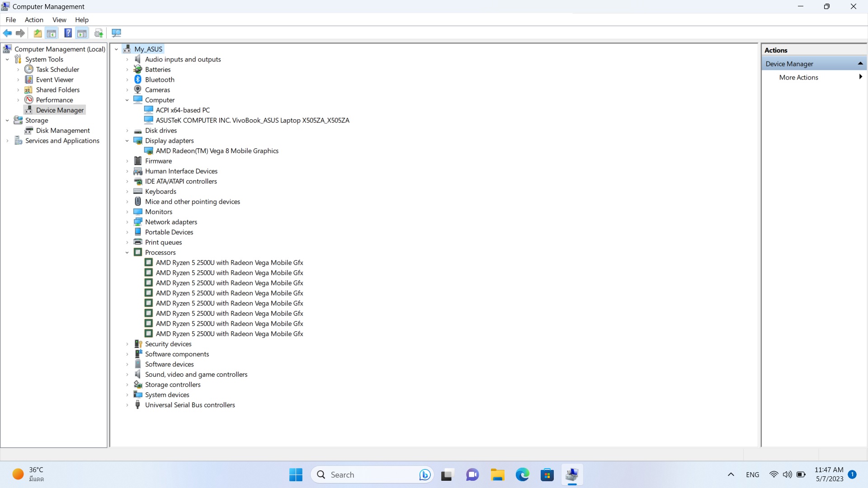Viewport: 868px width, 488px height.
Task: Click More Actions in Actions pane
Action: pyautogui.click(x=798, y=77)
